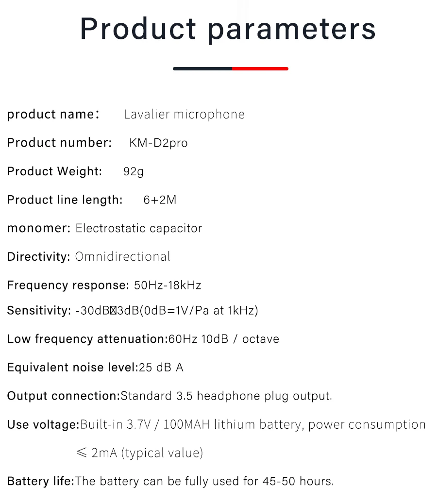Select the model number "KM-D2pro"
Viewport: 437px width, 504px height.
[158, 143]
